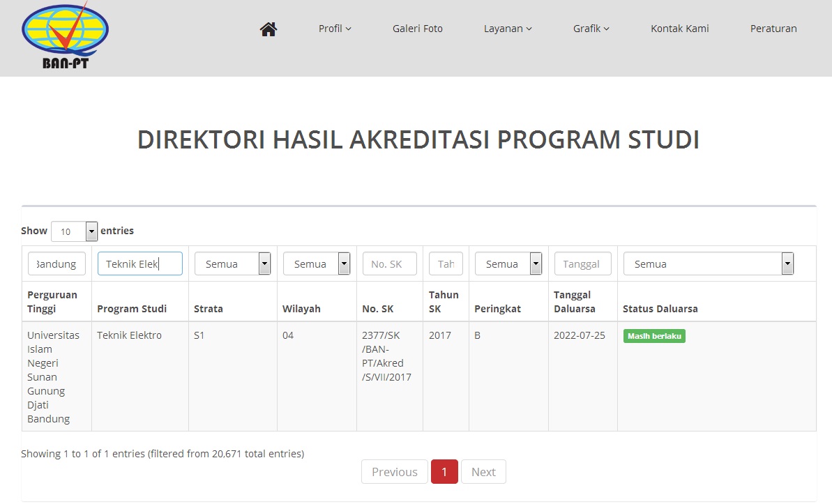Screen dimensions: 832x504
Task: Click the Next pagination button
Action: (483, 472)
